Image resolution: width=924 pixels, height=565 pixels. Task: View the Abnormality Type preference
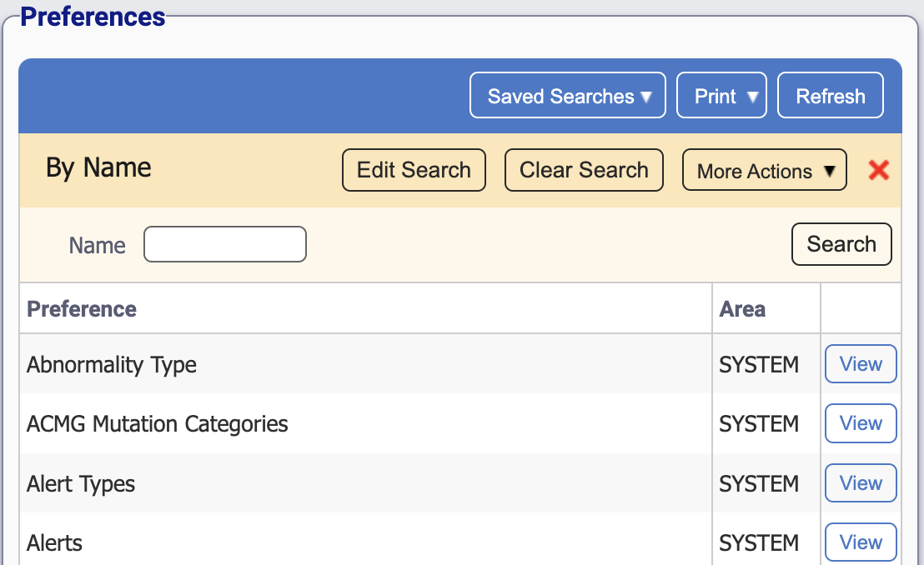tap(861, 364)
